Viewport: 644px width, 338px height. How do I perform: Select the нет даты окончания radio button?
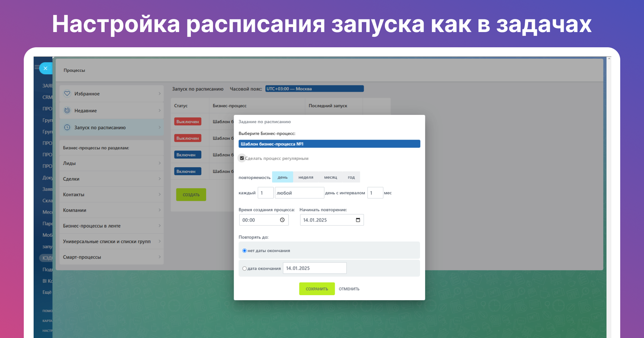244,251
